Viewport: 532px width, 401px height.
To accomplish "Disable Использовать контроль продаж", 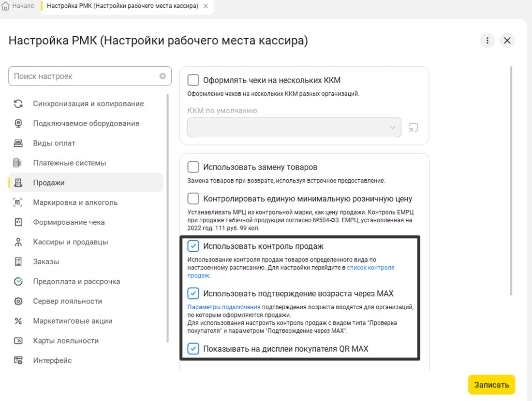I will (x=193, y=245).
